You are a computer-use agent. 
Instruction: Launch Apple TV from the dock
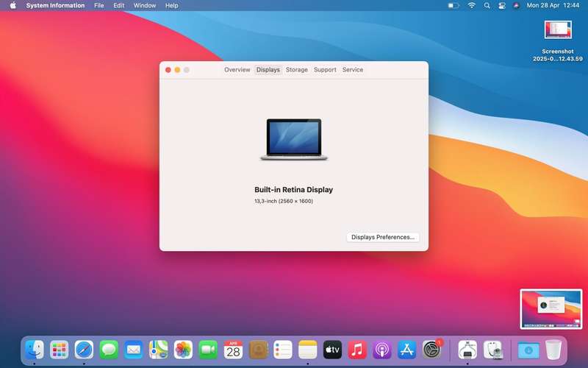click(x=332, y=350)
